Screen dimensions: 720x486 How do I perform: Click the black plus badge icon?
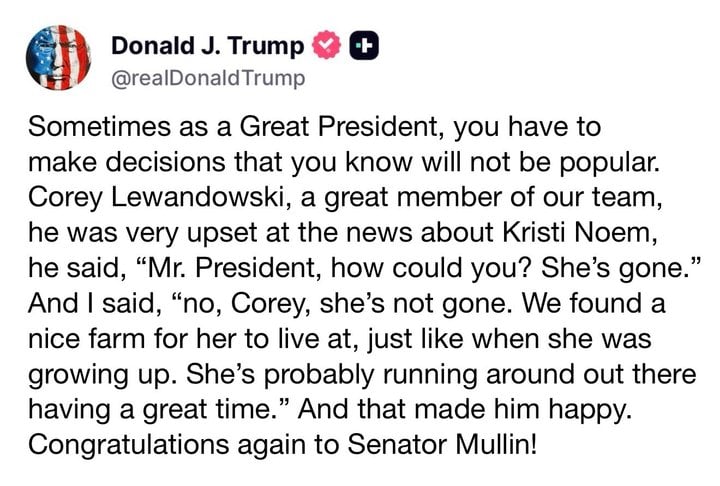[x=366, y=46]
